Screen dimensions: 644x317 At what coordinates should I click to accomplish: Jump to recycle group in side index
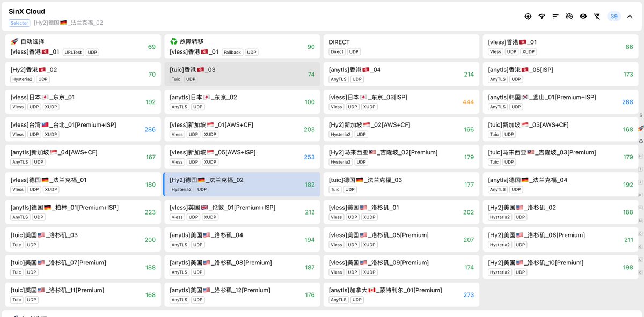tap(640, 142)
